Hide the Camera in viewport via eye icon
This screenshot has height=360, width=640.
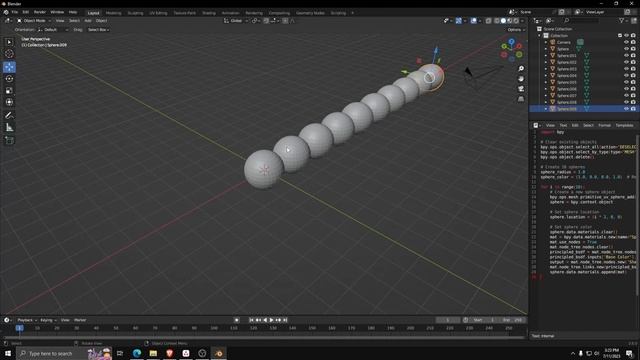(626, 42)
